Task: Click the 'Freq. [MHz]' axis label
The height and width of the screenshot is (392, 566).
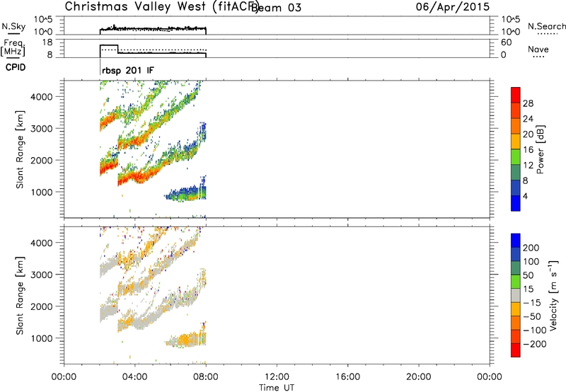Action: point(13,47)
